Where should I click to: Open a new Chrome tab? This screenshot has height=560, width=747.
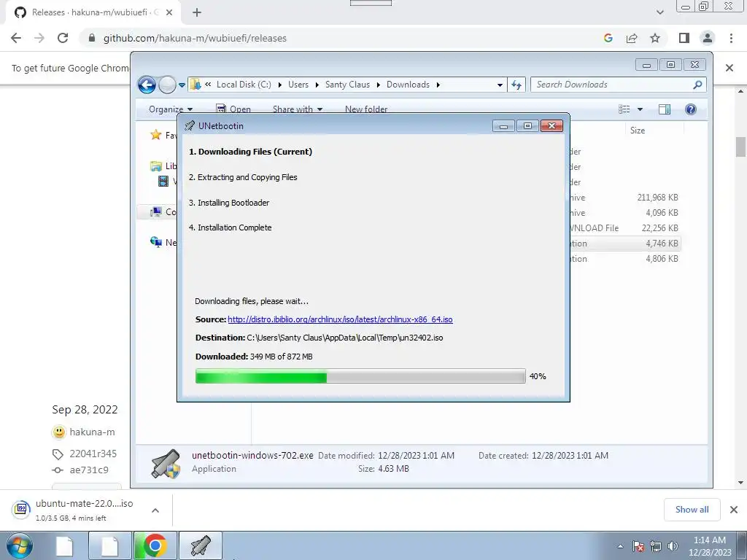(197, 12)
